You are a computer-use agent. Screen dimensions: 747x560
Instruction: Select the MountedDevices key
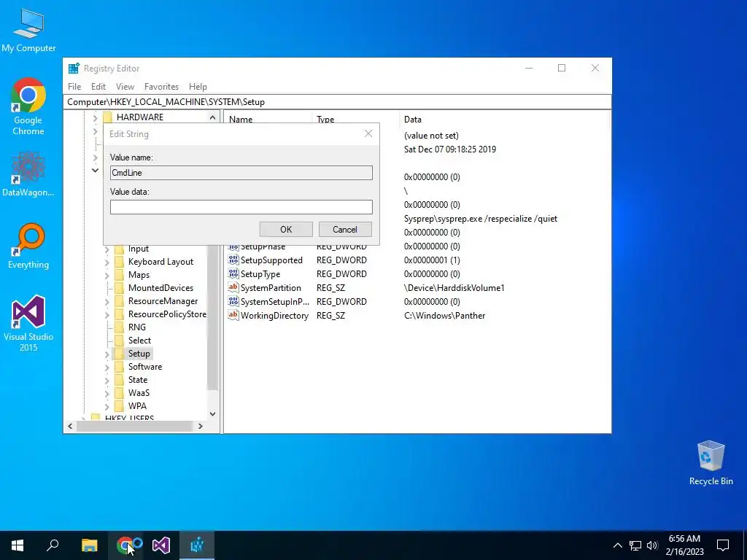click(160, 288)
